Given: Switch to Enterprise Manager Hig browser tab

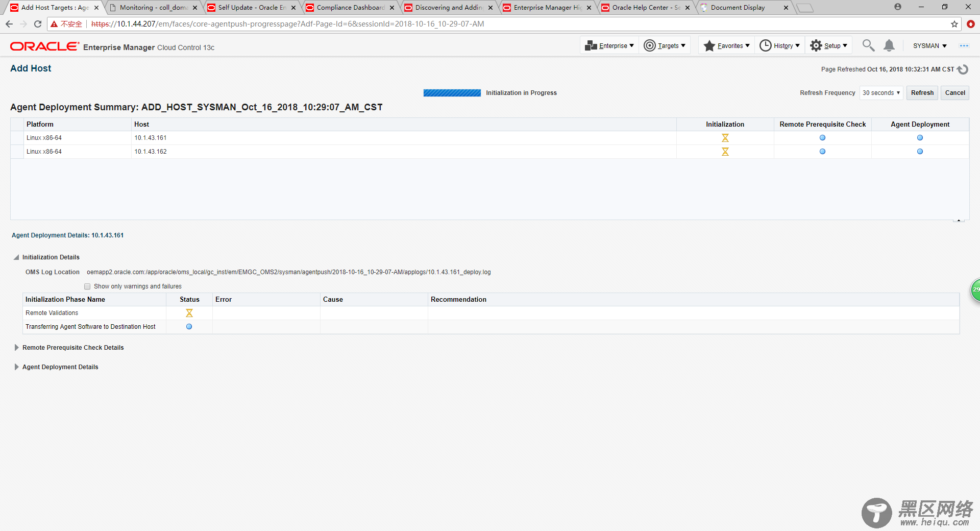Looking at the screenshot, I should point(547,8).
